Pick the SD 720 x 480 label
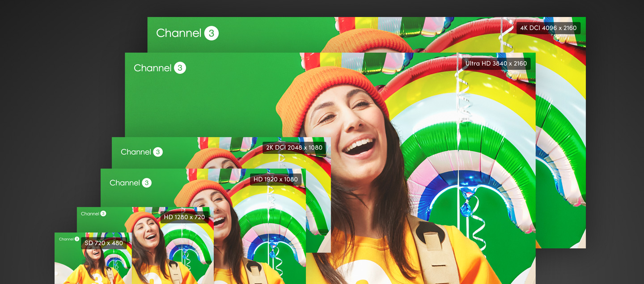The height and width of the screenshot is (284, 644). point(104,243)
